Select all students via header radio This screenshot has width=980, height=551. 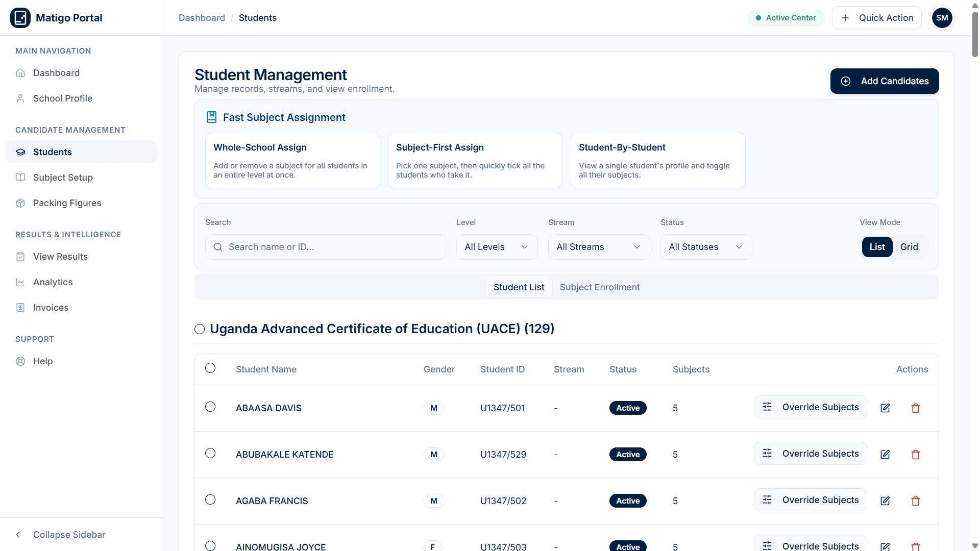point(210,368)
